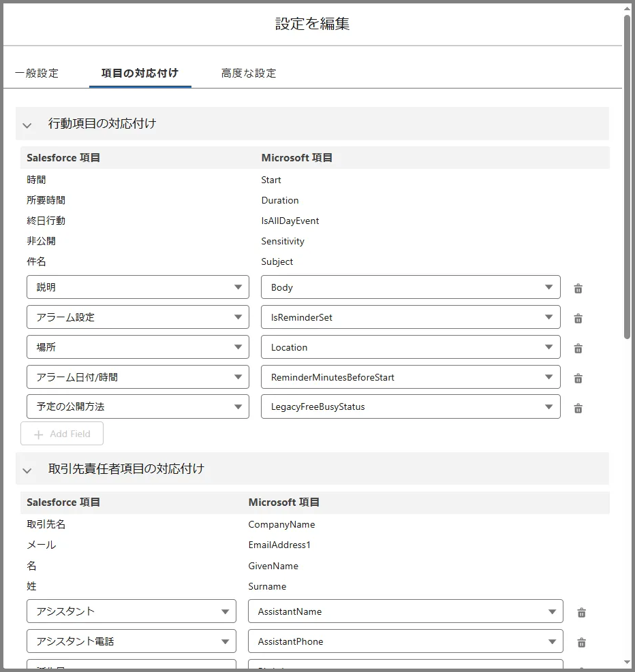Open the 場所 Salesforce field dropdown
This screenshot has height=672, width=635.
[138, 347]
